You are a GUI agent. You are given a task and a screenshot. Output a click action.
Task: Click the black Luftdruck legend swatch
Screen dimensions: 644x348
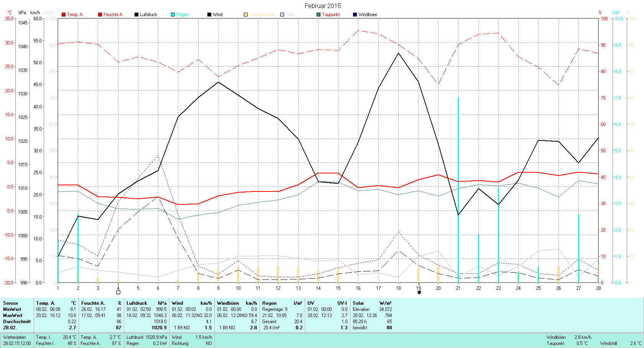136,15
